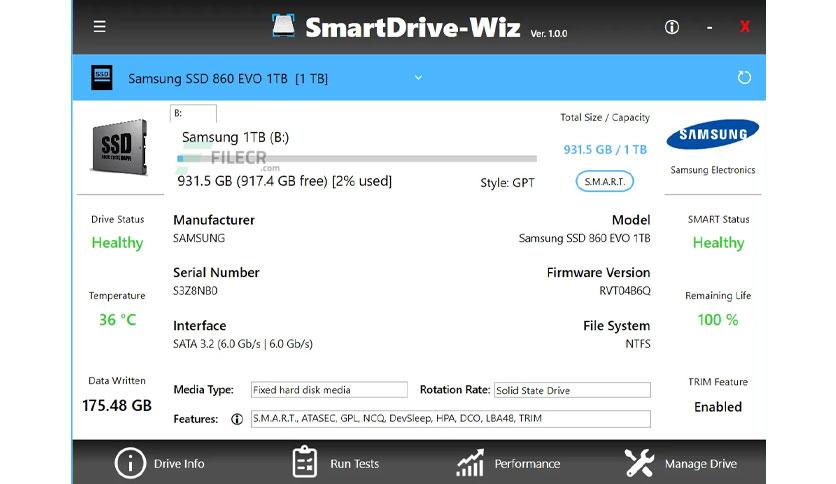Click the SmartDrive-Wiz drive logo icon
836x484 pixels.
pyautogui.click(x=283, y=26)
